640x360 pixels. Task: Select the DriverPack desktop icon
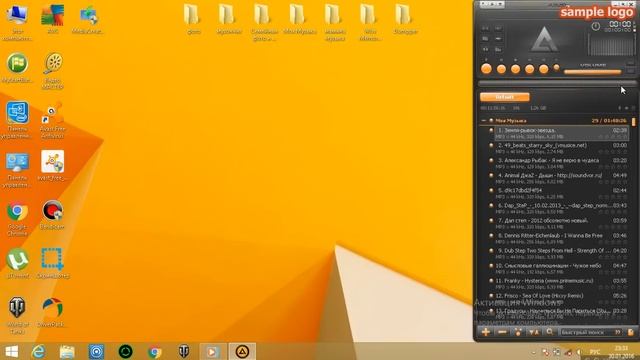point(52,313)
